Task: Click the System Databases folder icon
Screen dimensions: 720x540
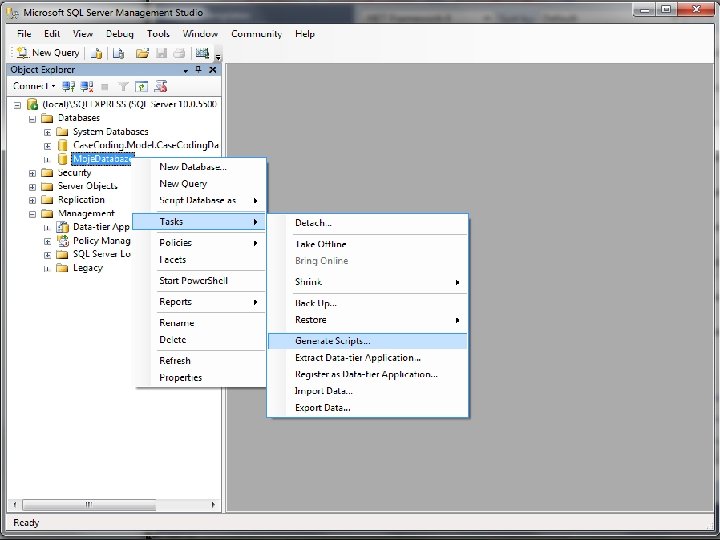Action: click(x=62, y=132)
